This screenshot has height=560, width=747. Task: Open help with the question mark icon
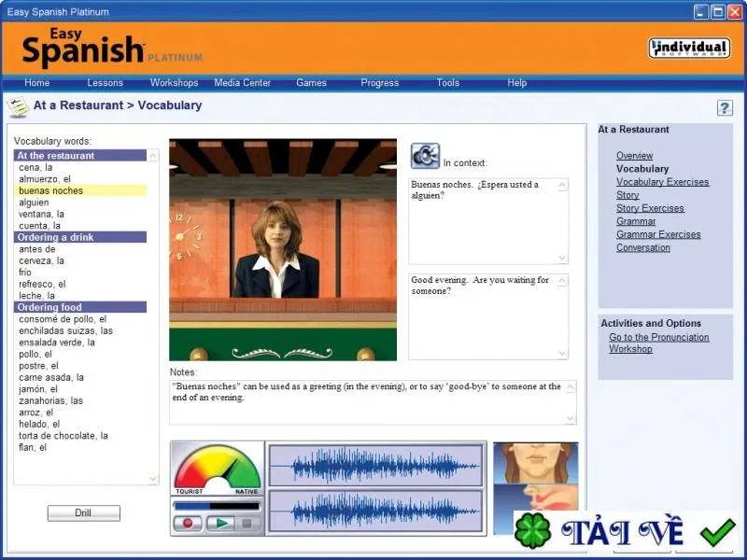click(x=725, y=108)
